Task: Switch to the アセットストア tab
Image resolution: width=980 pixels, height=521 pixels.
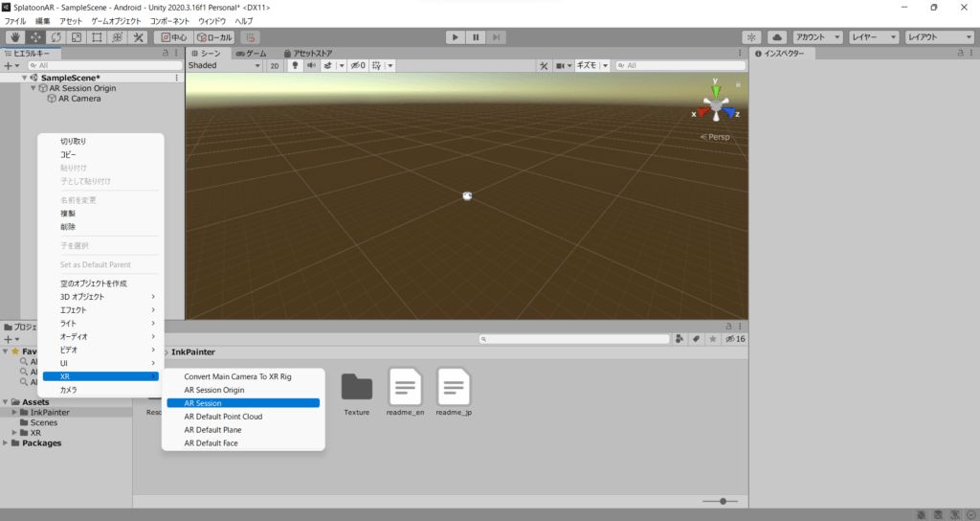Action: (x=307, y=54)
